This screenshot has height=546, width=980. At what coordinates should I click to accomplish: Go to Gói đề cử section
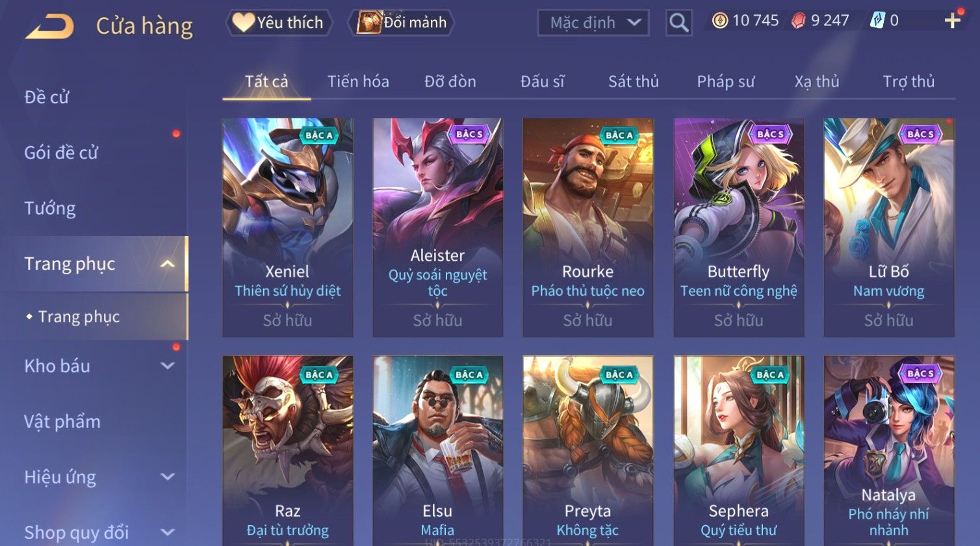(x=61, y=153)
